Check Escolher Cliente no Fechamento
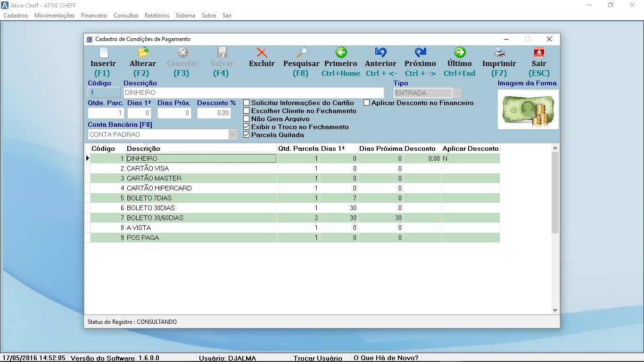 (x=246, y=111)
